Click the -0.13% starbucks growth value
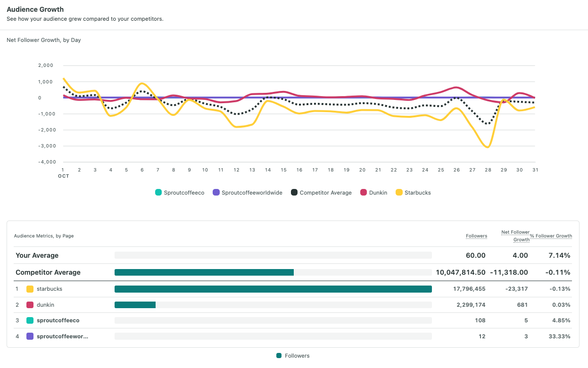 click(x=559, y=289)
